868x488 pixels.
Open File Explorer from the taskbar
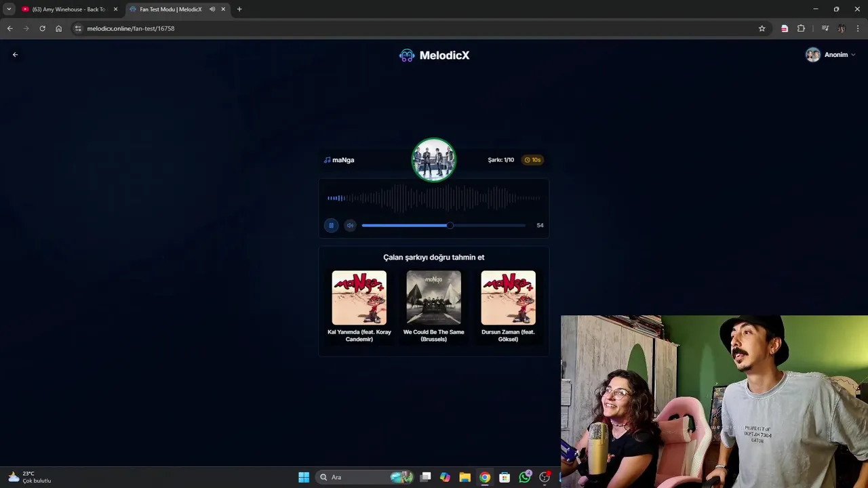[465, 477]
